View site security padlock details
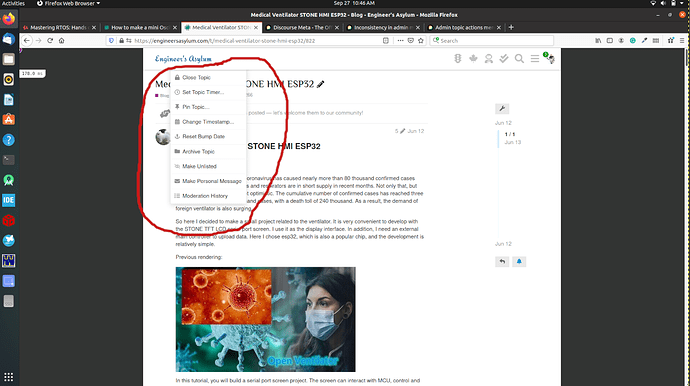 point(121,40)
